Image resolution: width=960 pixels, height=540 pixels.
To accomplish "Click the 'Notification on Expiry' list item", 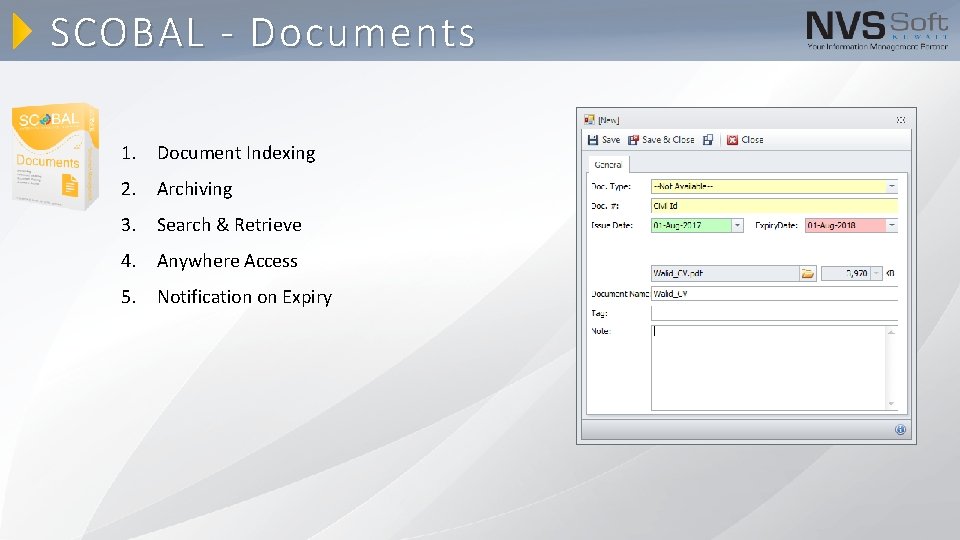I will tap(244, 297).
